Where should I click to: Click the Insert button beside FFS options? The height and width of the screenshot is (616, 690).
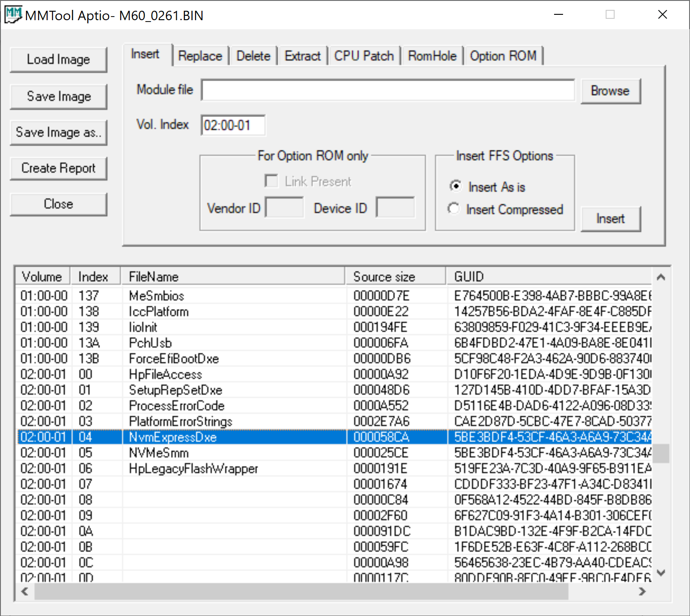pos(610,219)
